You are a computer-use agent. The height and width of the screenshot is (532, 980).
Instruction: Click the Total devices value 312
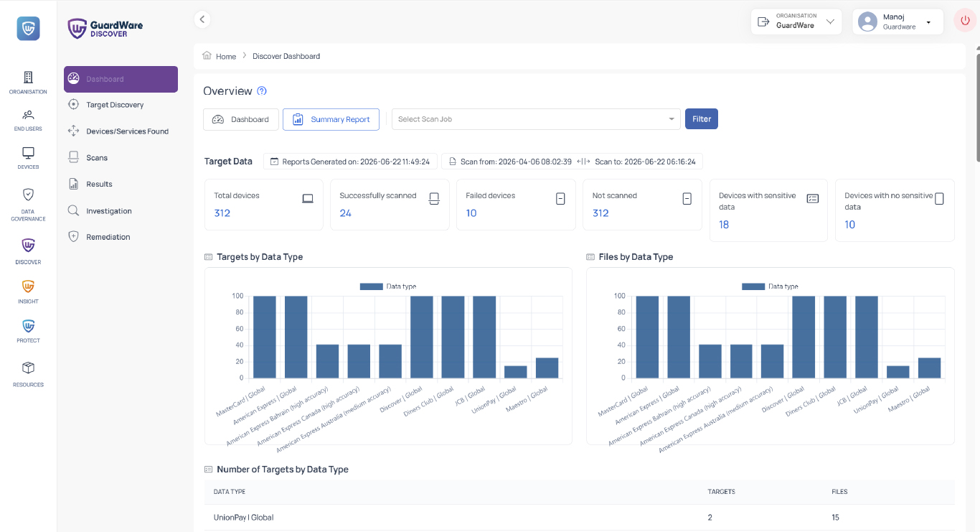pyautogui.click(x=222, y=213)
